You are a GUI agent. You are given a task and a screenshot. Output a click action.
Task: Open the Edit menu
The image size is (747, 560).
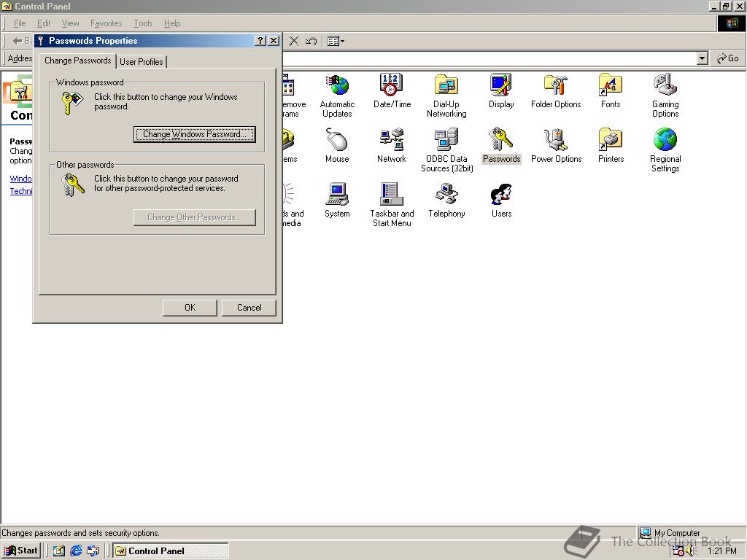44,23
